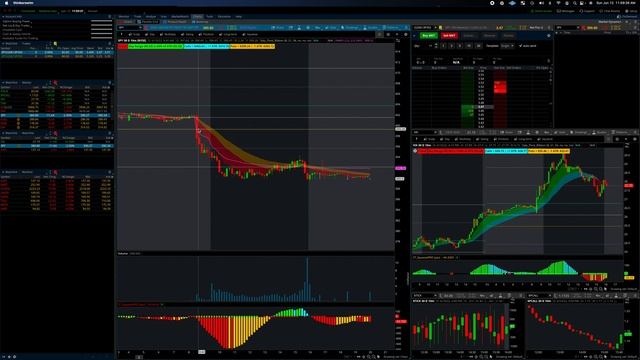The height and width of the screenshot is (360, 640).
Task: Collapse the Account Info section
Action: pyautogui.click(x=3, y=17)
